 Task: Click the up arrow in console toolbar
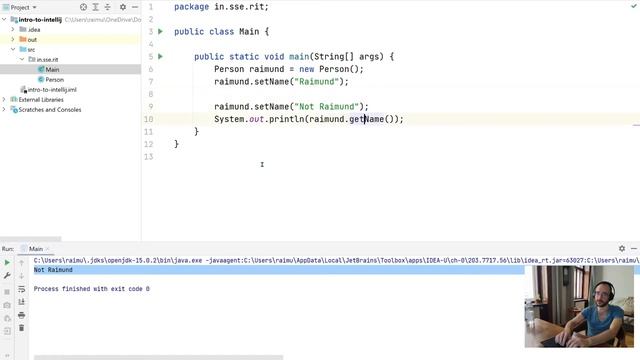(22, 262)
